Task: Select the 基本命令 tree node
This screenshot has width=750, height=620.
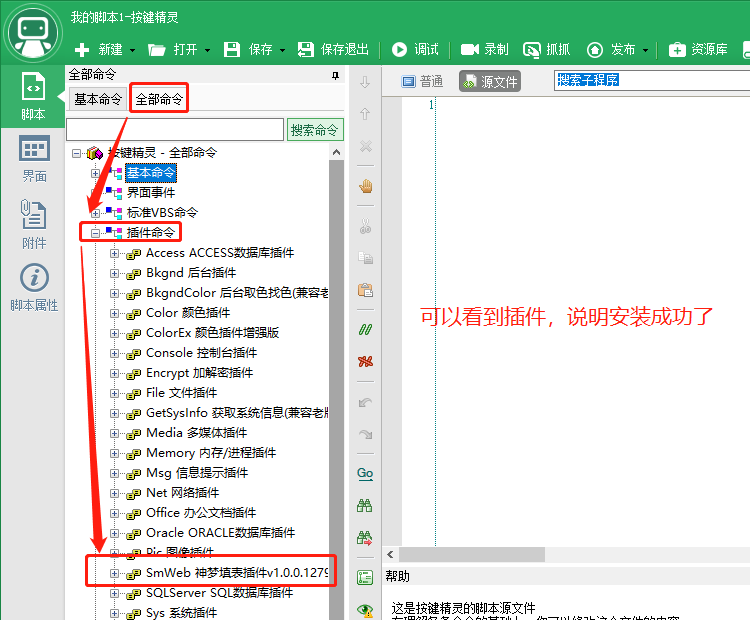Action: coord(151,173)
